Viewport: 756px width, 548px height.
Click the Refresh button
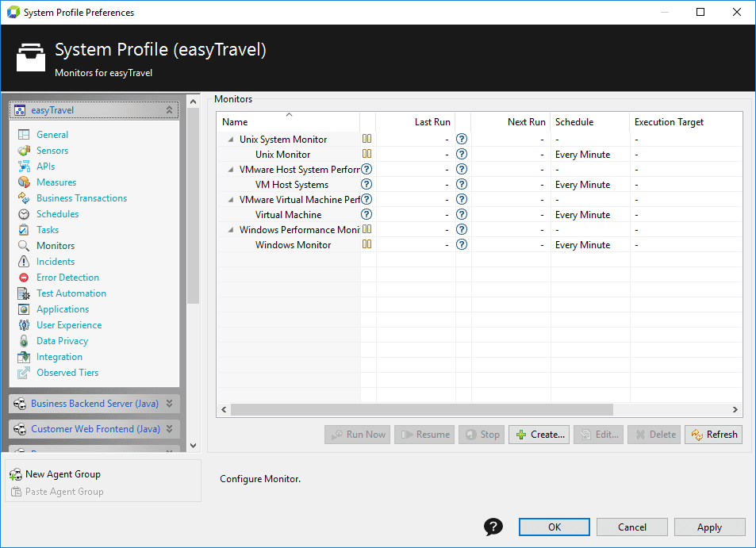click(x=714, y=435)
